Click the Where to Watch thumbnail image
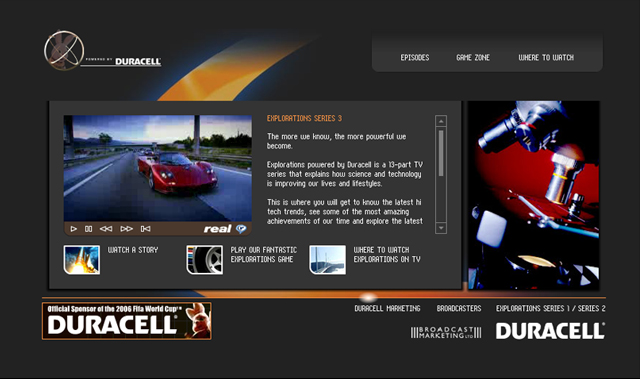This screenshot has width=640, height=379. click(327, 259)
